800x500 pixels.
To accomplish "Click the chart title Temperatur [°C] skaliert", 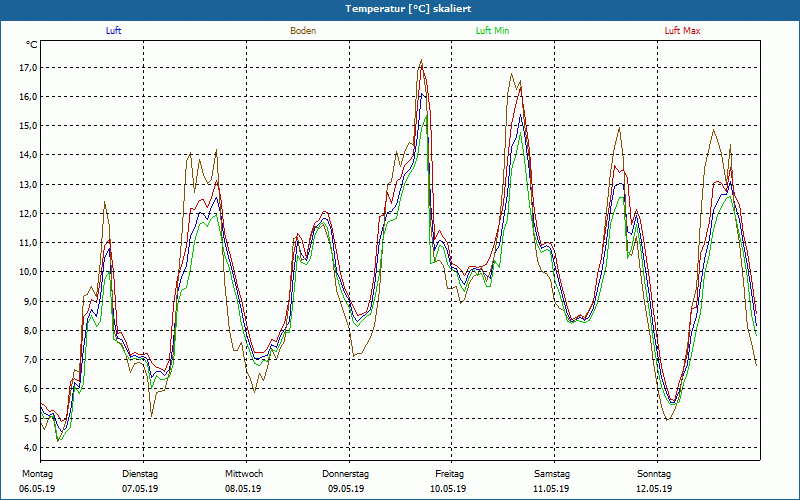I will coord(408,9).
